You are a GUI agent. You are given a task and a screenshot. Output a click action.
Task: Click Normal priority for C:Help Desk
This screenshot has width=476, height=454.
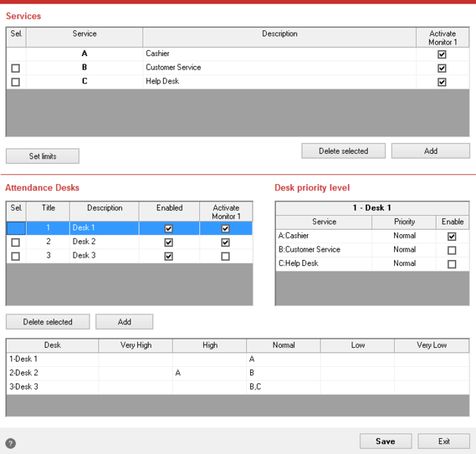coord(404,264)
